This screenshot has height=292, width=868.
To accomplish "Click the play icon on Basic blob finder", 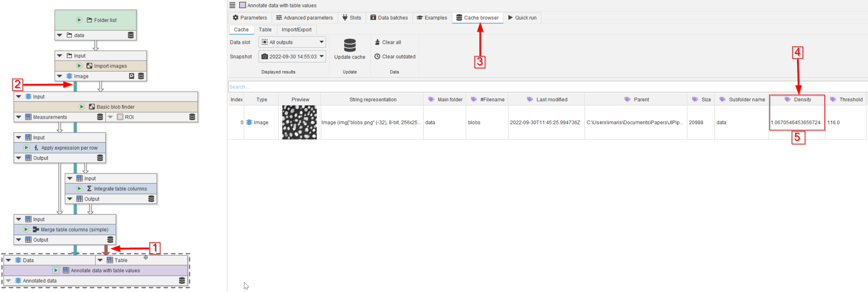I will click(x=82, y=107).
